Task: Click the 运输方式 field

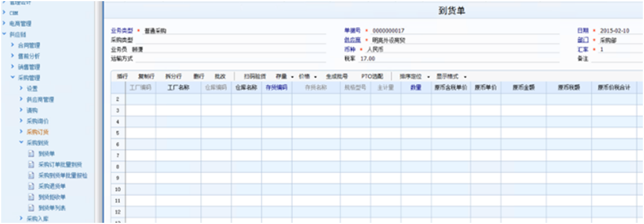Action: click(x=231, y=59)
